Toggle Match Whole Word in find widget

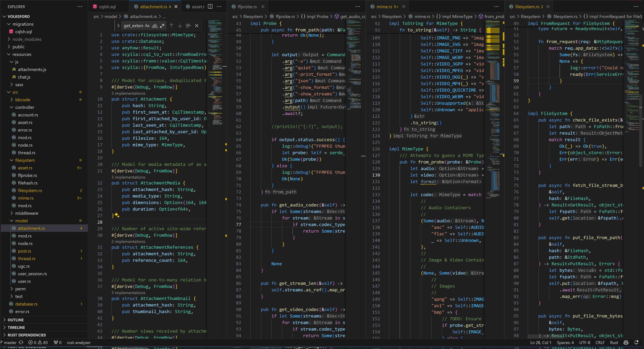155,26
